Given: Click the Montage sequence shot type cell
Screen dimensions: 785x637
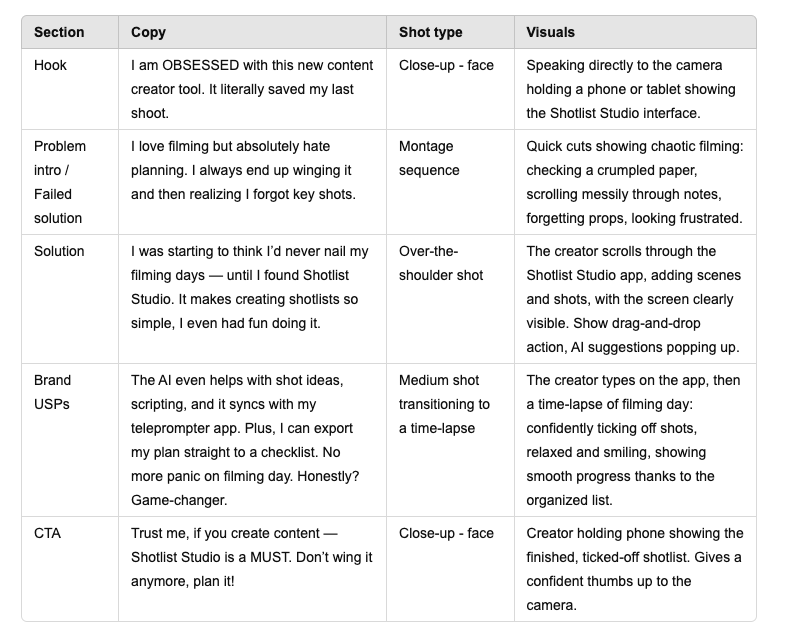Looking at the screenshot, I should click(x=429, y=158).
